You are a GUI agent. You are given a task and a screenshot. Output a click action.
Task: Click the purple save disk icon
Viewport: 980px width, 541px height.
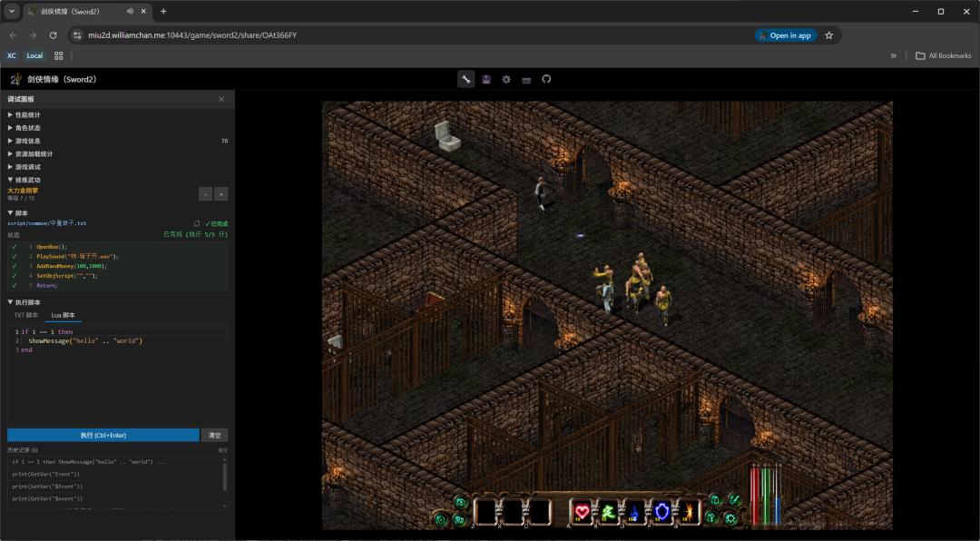[x=486, y=79]
